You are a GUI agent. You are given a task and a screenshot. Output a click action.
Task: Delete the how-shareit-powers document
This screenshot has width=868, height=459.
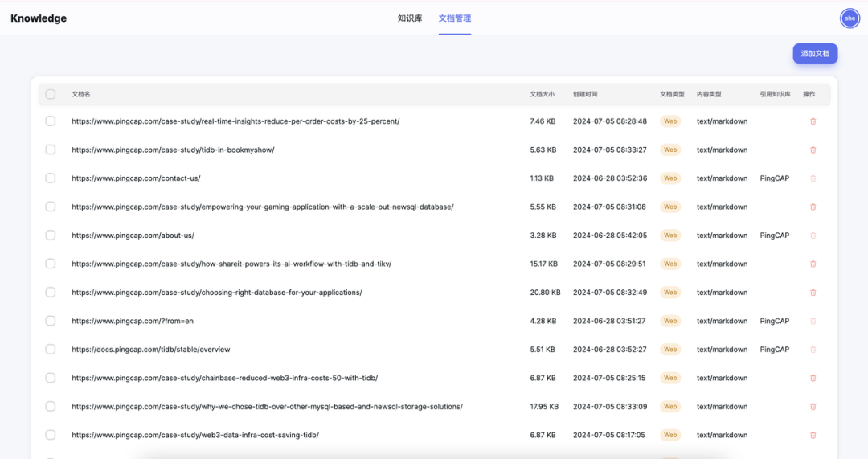[x=813, y=264]
